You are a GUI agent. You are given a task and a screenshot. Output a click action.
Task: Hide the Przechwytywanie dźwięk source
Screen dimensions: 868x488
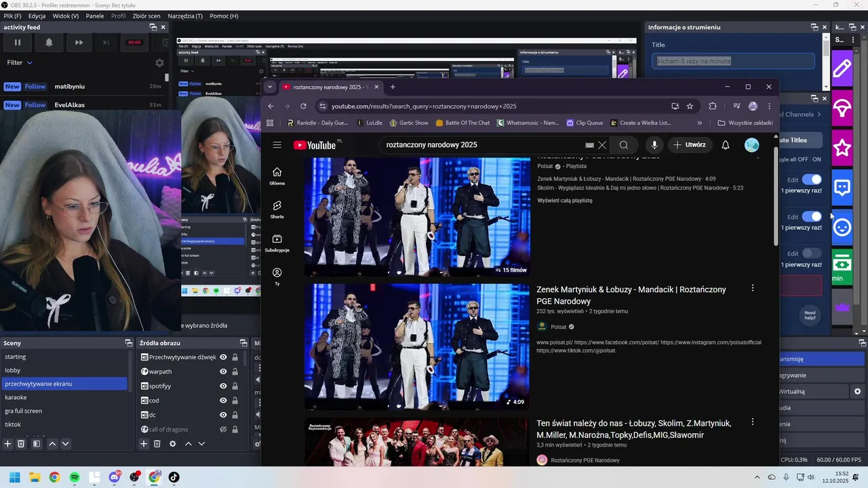click(x=223, y=357)
